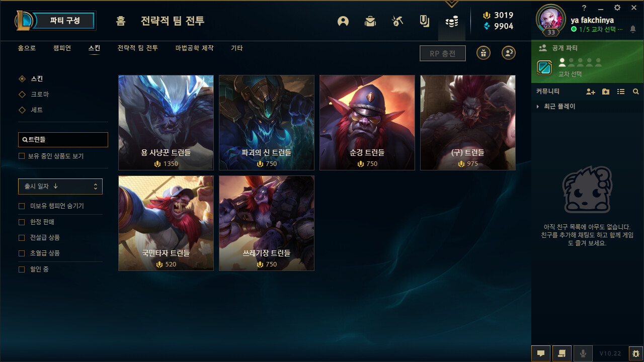Image resolution: width=644 pixels, height=362 pixels.
Task: Open the profile icon in top navigation
Action: tap(343, 21)
